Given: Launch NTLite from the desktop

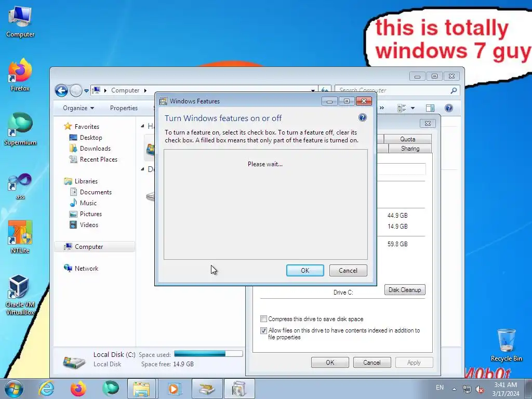Looking at the screenshot, I should click(x=20, y=237).
